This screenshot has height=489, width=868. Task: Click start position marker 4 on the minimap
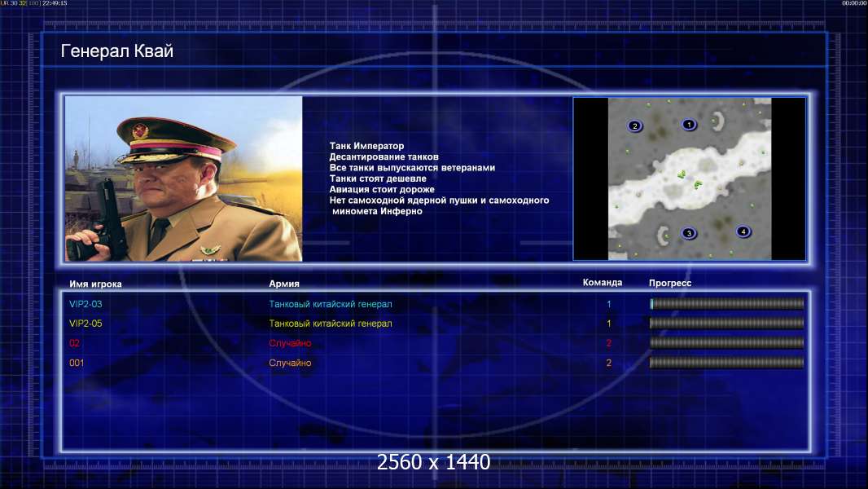click(743, 231)
